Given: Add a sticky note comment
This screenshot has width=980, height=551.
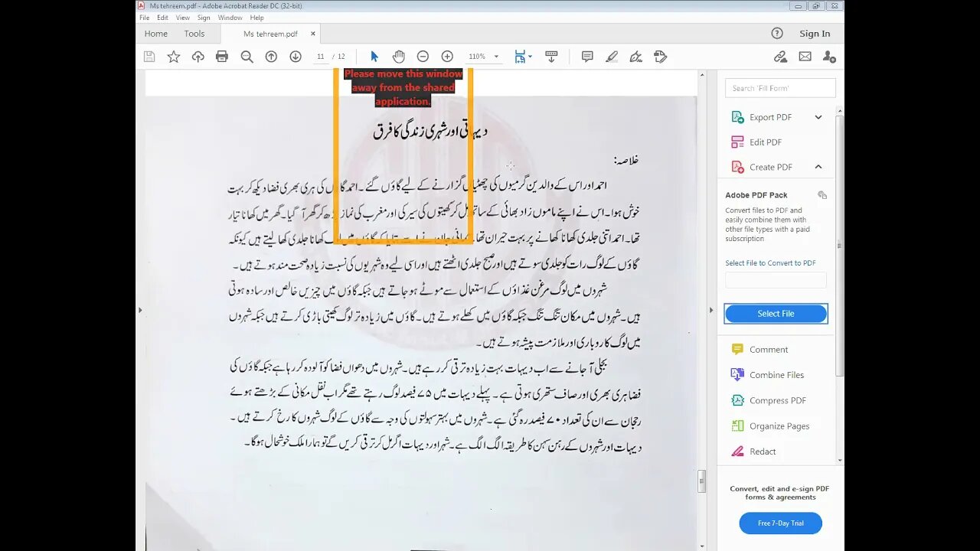Looking at the screenshot, I should 587,57.
